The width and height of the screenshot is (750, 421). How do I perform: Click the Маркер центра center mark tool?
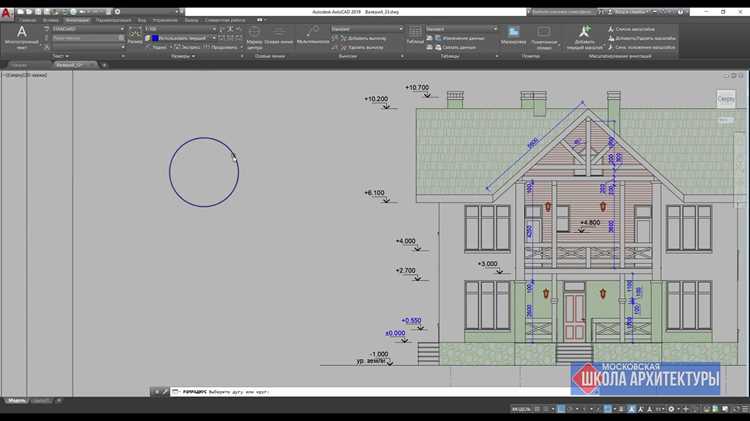[x=254, y=38]
